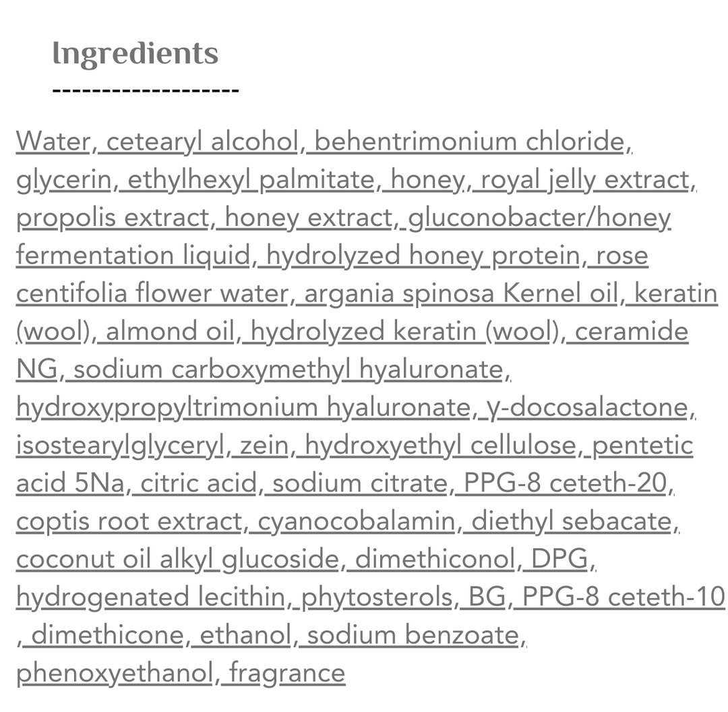The height and width of the screenshot is (712, 728).
Task: Open the almond oil link
Action: click(170, 332)
